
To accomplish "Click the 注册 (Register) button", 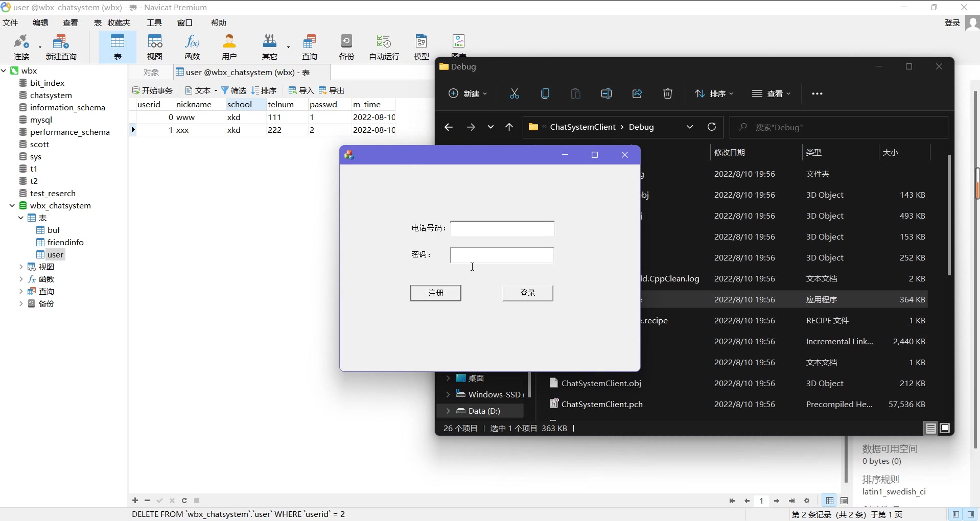I will click(x=435, y=293).
